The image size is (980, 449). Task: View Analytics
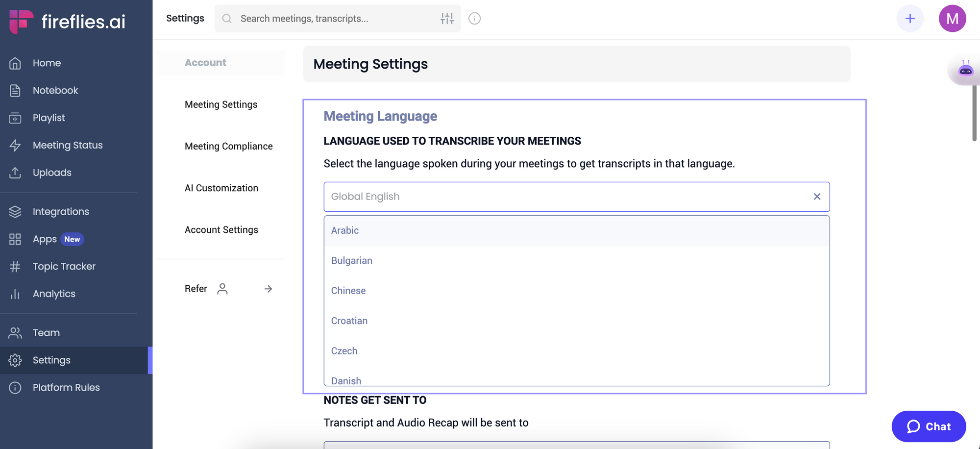(x=54, y=294)
